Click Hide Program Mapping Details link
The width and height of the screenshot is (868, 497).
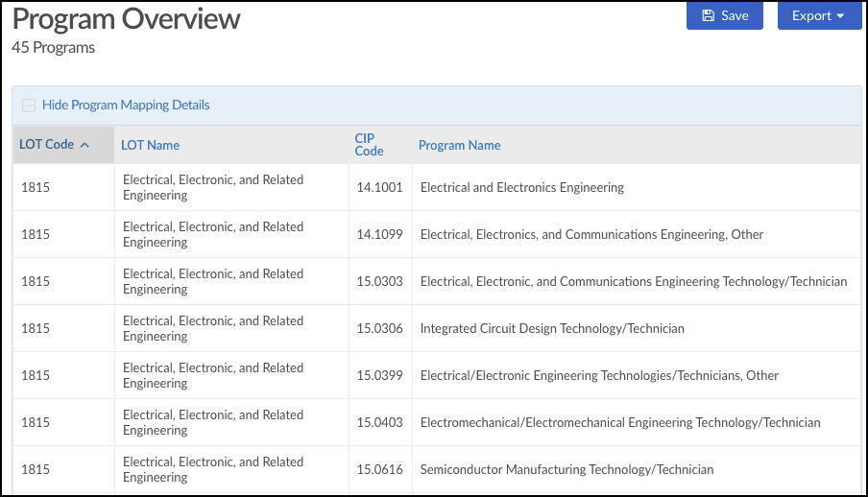(x=126, y=105)
